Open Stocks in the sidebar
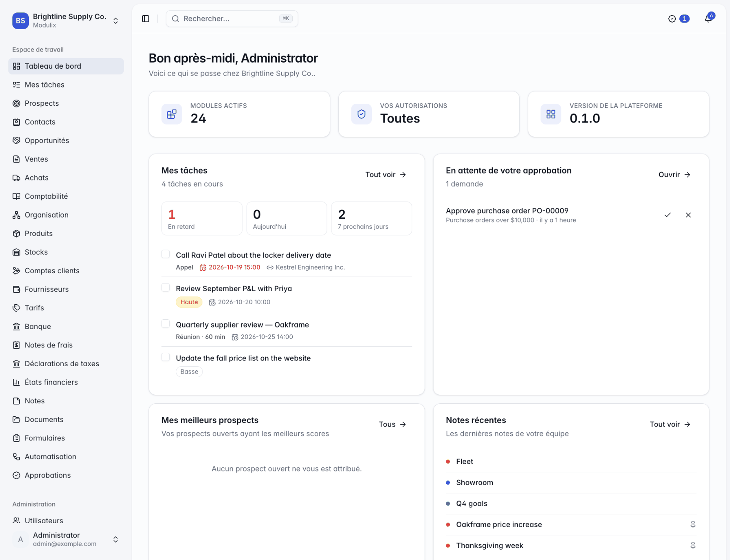The image size is (730, 560). coord(66,252)
